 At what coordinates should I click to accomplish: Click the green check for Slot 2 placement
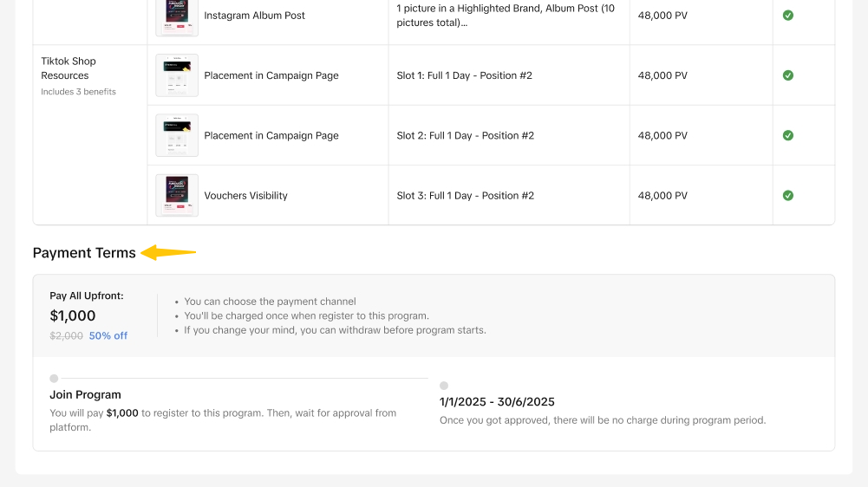click(787, 135)
